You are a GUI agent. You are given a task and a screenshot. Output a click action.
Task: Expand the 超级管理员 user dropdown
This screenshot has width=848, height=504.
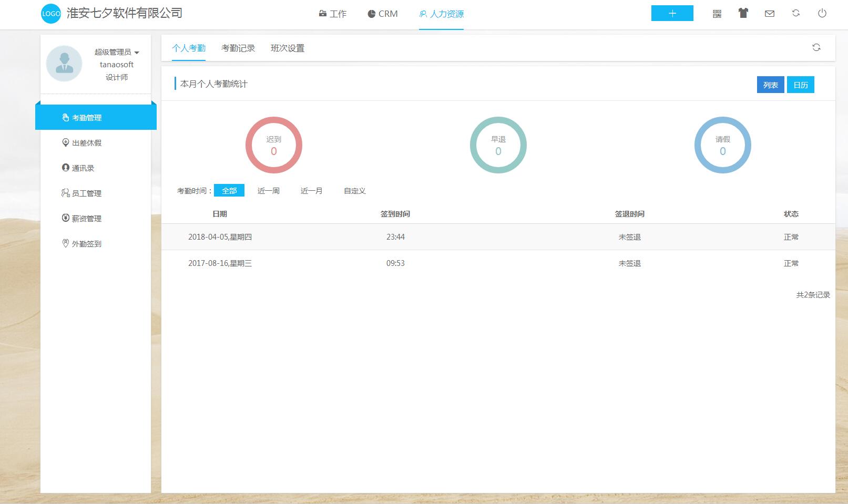point(117,52)
